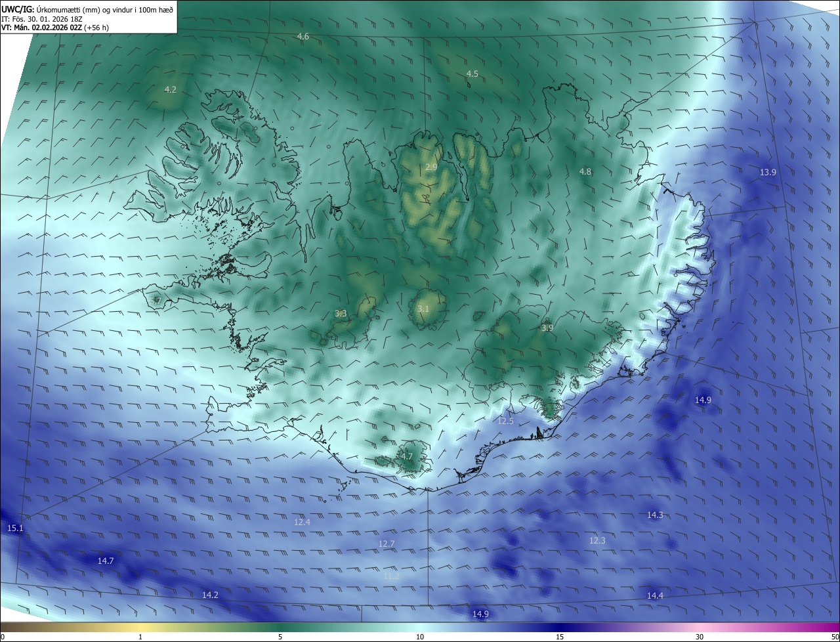Click the 11.2 value label on the map
The width and height of the screenshot is (840, 642).
tap(391, 576)
